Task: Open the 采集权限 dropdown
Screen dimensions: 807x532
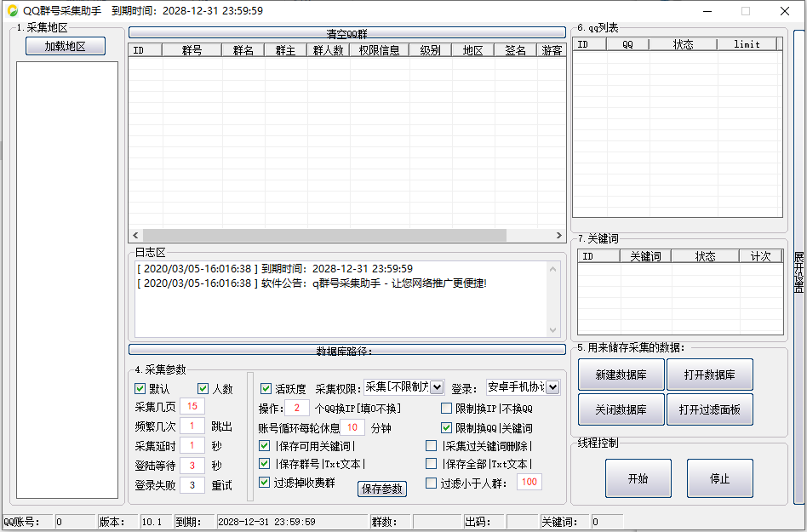Action: point(437,387)
